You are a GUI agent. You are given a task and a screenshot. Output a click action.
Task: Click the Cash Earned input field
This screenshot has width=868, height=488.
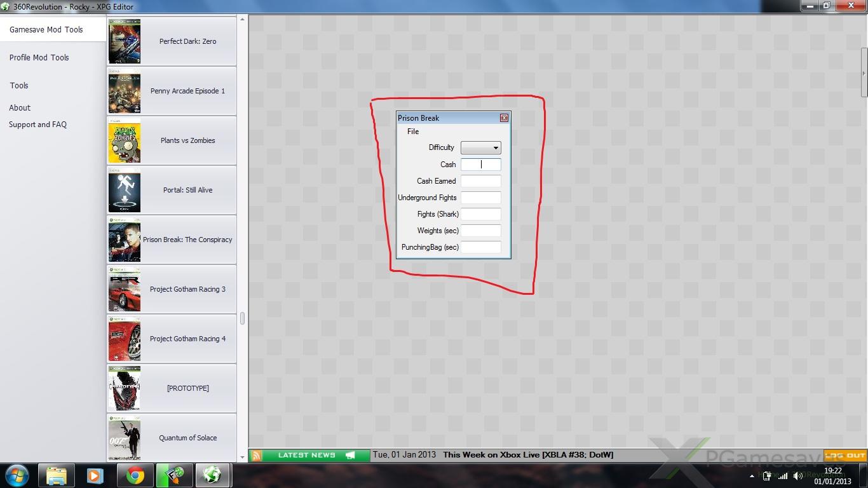coord(480,181)
